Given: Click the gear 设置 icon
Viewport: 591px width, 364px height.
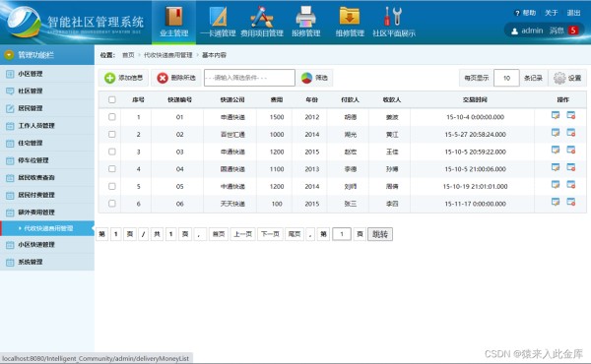Looking at the screenshot, I should (559, 78).
